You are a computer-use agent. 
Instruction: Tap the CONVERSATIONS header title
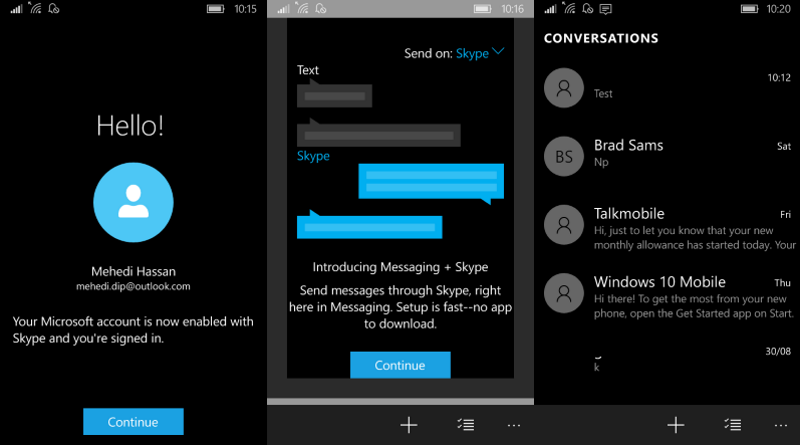pyautogui.click(x=601, y=38)
